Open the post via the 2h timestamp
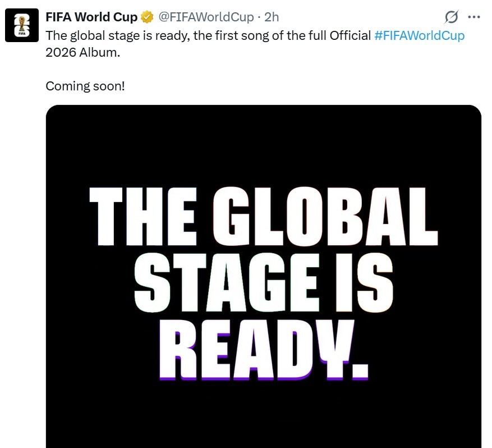492x448 pixels. 272,17
